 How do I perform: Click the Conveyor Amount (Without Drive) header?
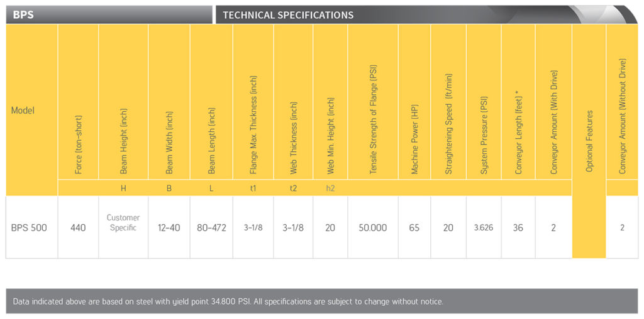click(x=623, y=116)
